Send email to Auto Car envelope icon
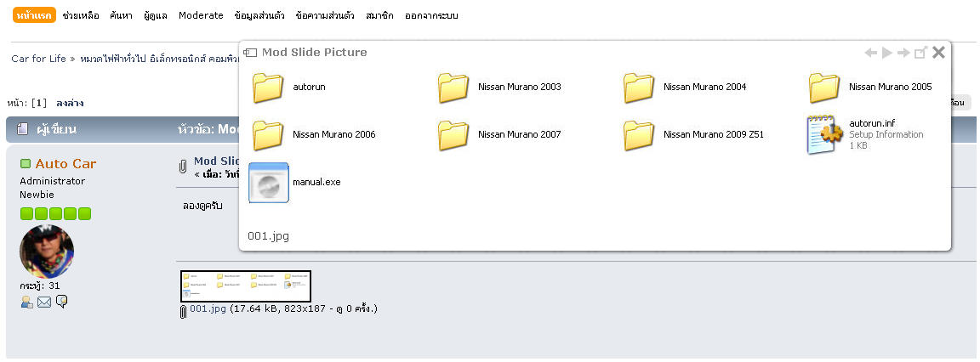Image resolution: width=980 pixels, height=362 pixels. 43,302
